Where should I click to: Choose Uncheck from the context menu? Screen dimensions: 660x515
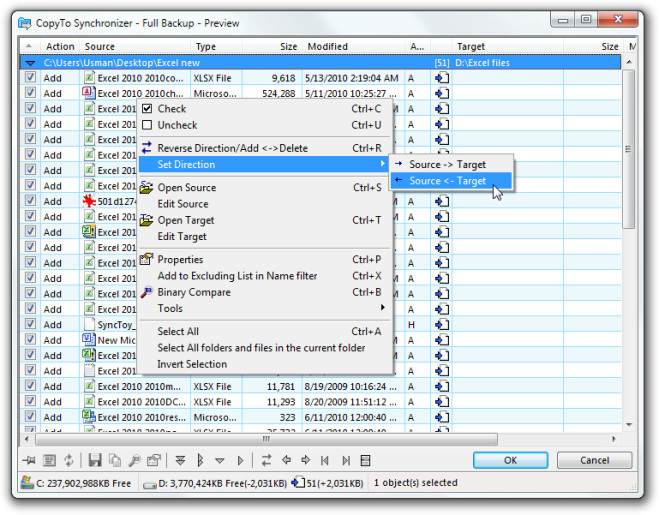coord(264,125)
